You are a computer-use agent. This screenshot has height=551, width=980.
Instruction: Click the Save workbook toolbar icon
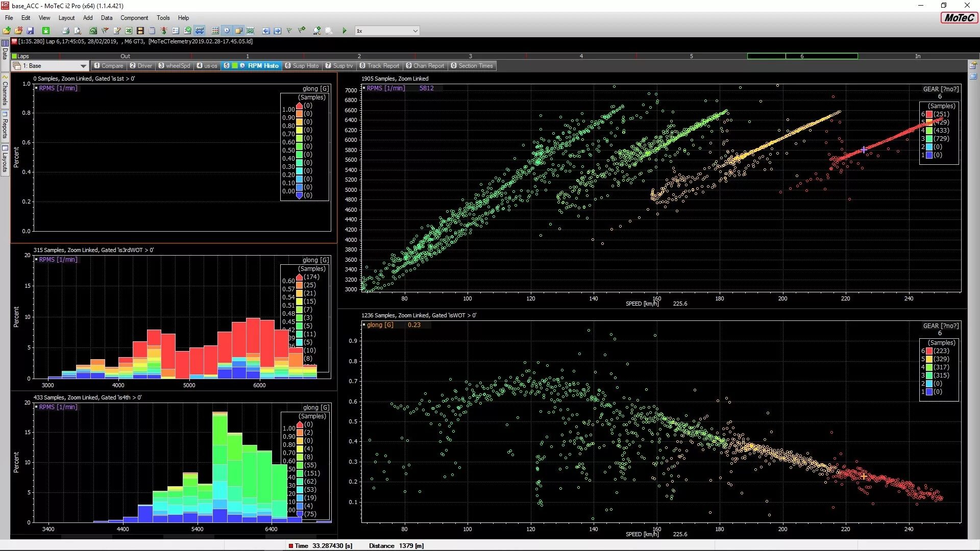click(x=30, y=31)
